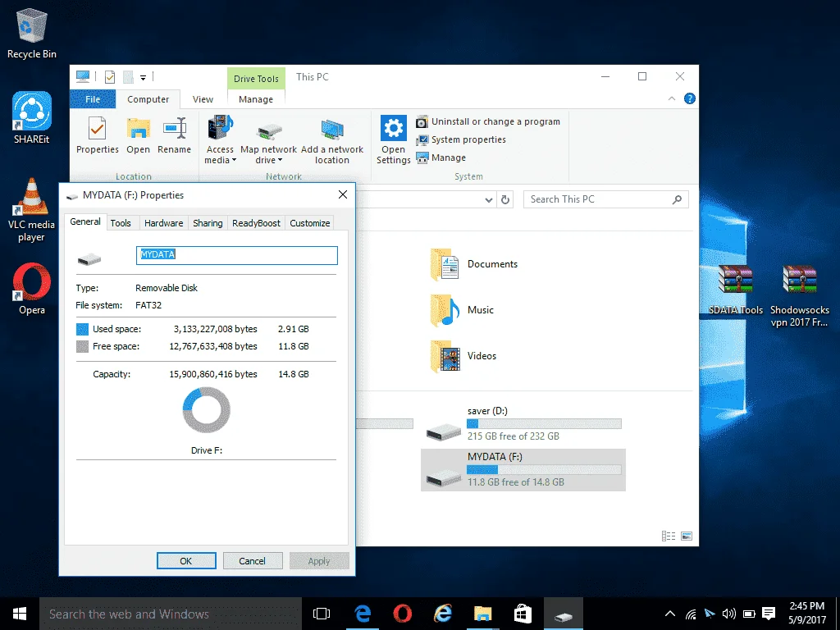The image size is (840, 630).
Task: Launch Microsoft Edge from taskbar
Action: point(363,614)
